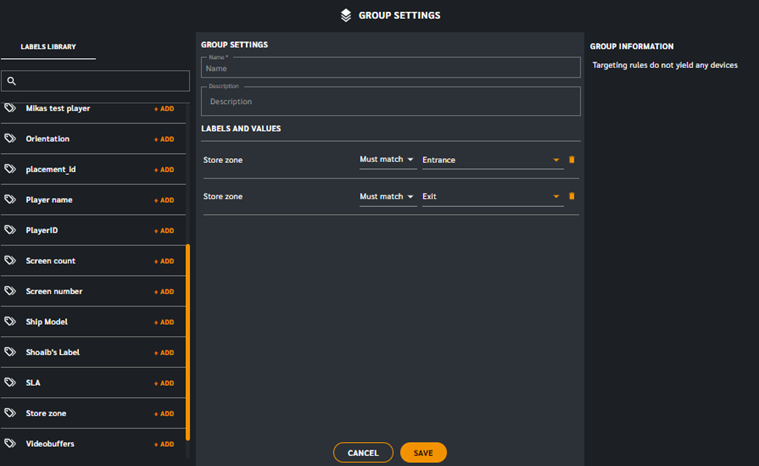759x466 pixels.
Task: Add the Screen count label
Action: (x=164, y=261)
